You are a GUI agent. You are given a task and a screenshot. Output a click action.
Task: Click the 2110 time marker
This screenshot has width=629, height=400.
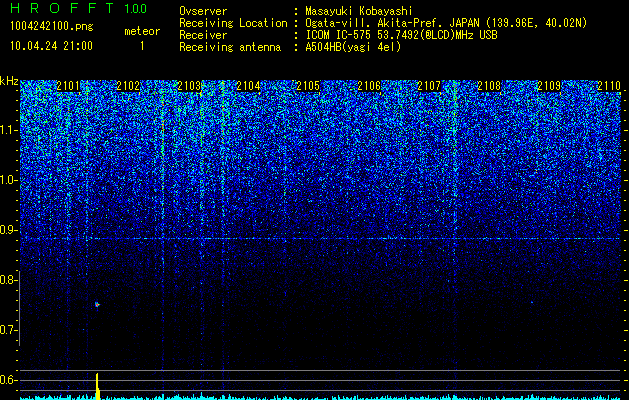[609, 86]
